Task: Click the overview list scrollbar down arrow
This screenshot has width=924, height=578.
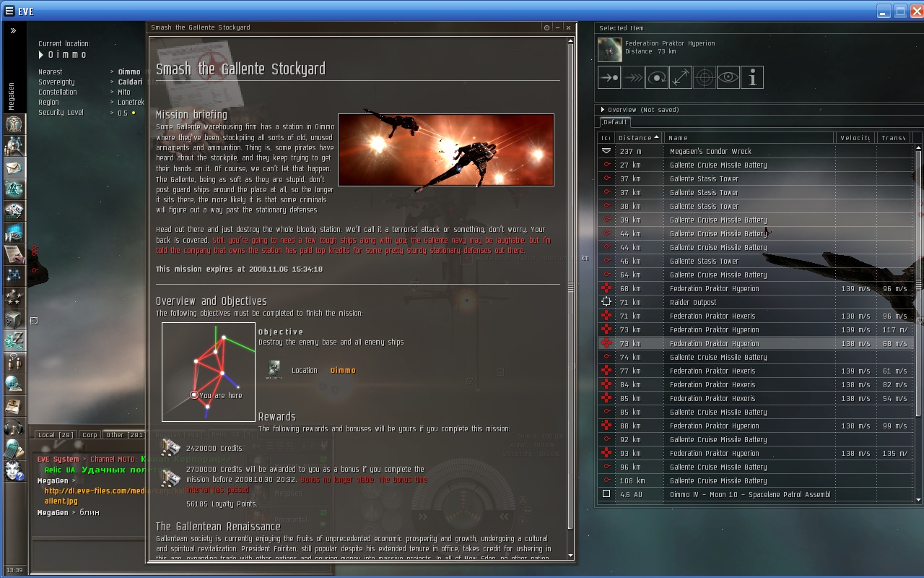Action: (x=918, y=499)
